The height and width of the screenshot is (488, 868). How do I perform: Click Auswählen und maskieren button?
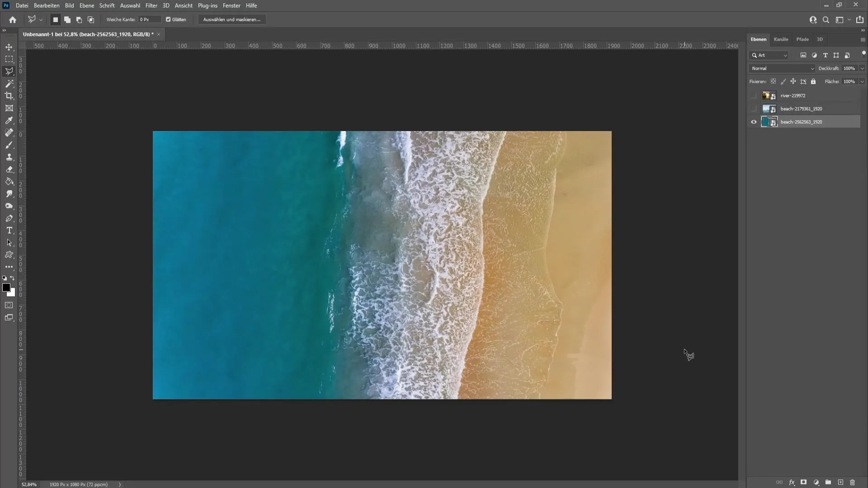[x=232, y=19]
